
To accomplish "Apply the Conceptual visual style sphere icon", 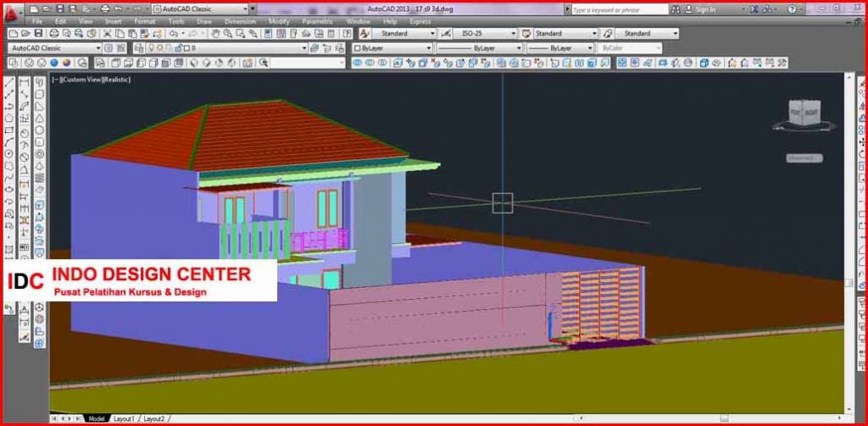I will click(x=66, y=63).
